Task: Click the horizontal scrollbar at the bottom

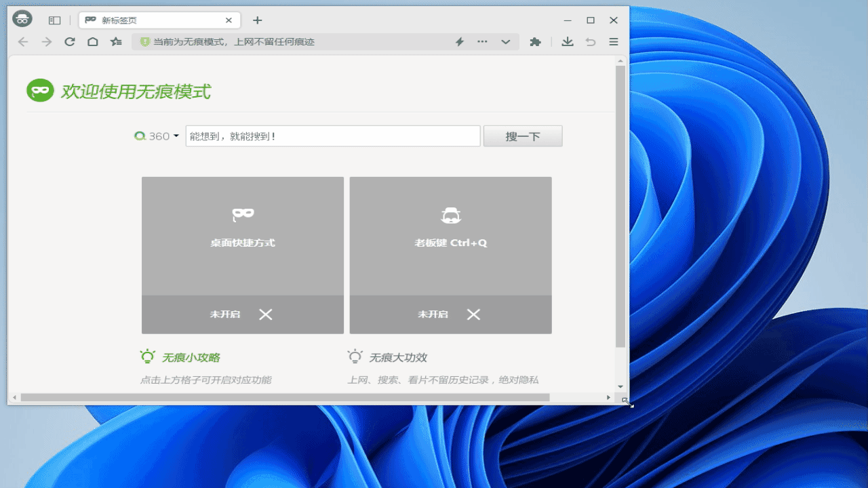Action: coord(285,397)
